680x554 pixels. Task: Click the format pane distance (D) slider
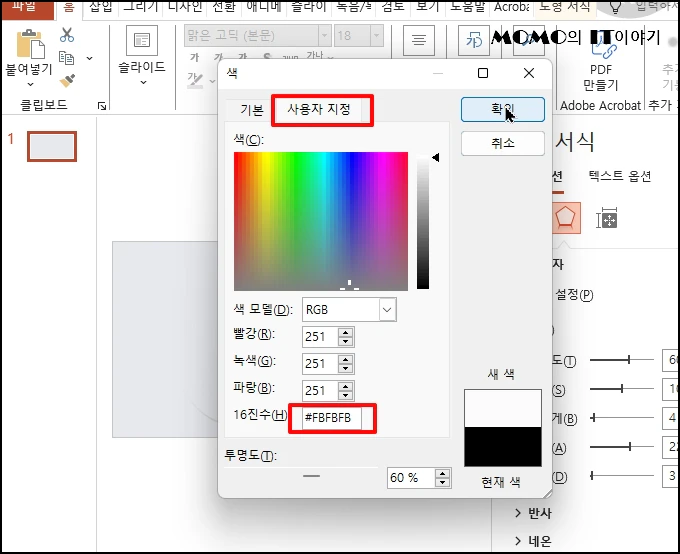622,475
